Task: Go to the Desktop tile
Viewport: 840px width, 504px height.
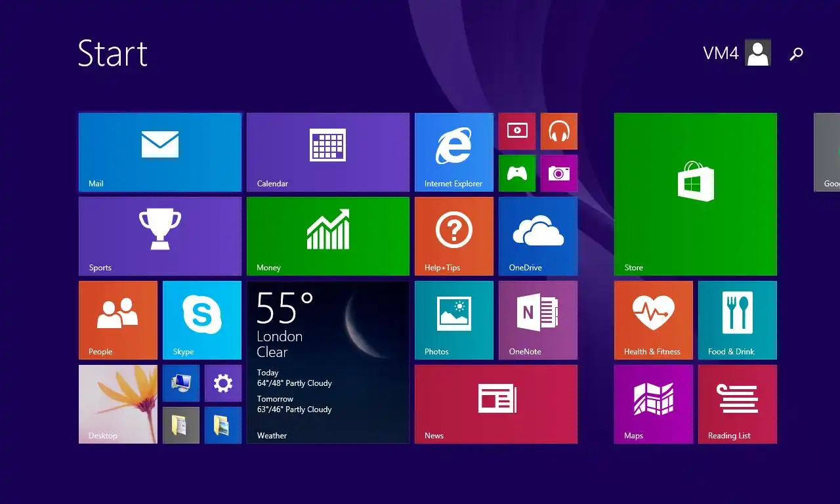Action: 118,404
